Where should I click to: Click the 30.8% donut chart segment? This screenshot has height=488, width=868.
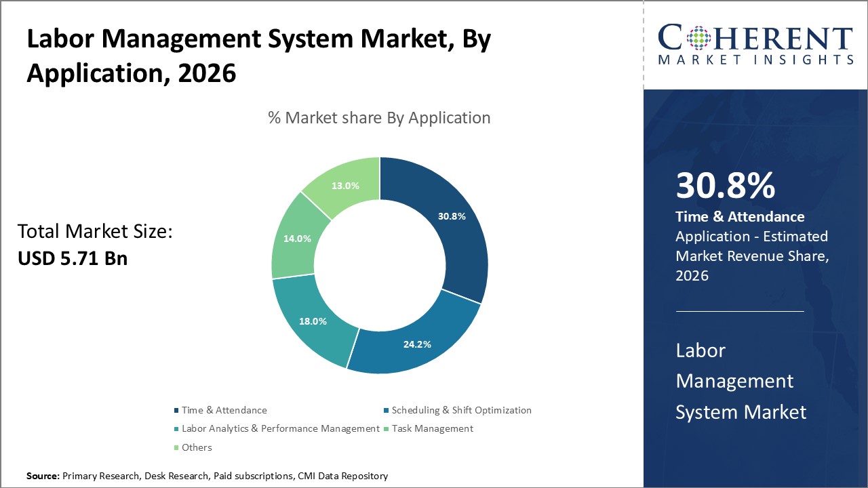[x=451, y=217]
